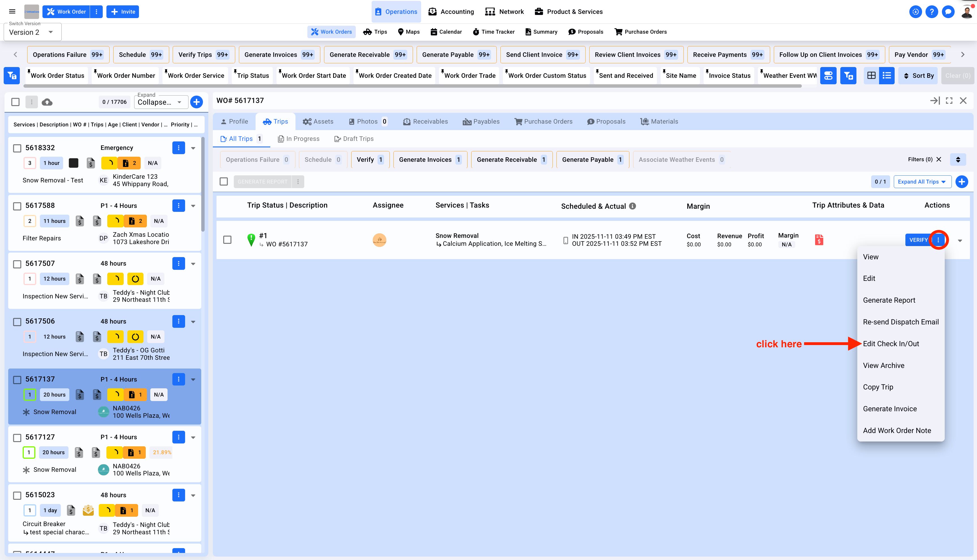Click the red invoice icon on trip row
Viewport: 977px width, 560px height.
pos(819,240)
